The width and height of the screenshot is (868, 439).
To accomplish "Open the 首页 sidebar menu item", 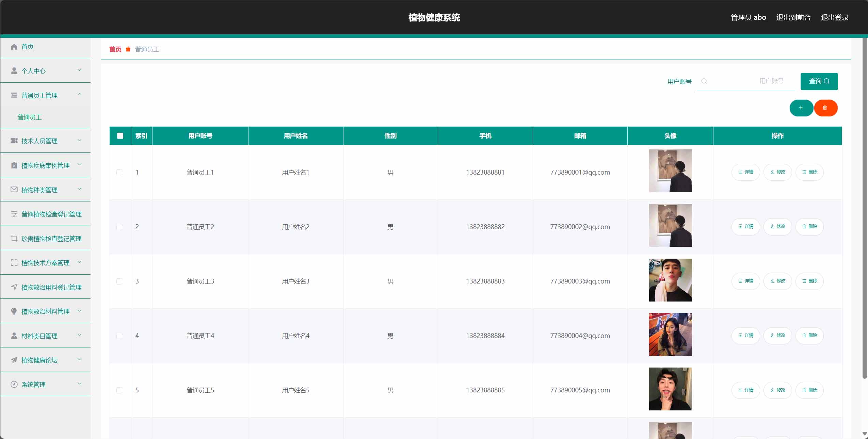I will point(45,47).
